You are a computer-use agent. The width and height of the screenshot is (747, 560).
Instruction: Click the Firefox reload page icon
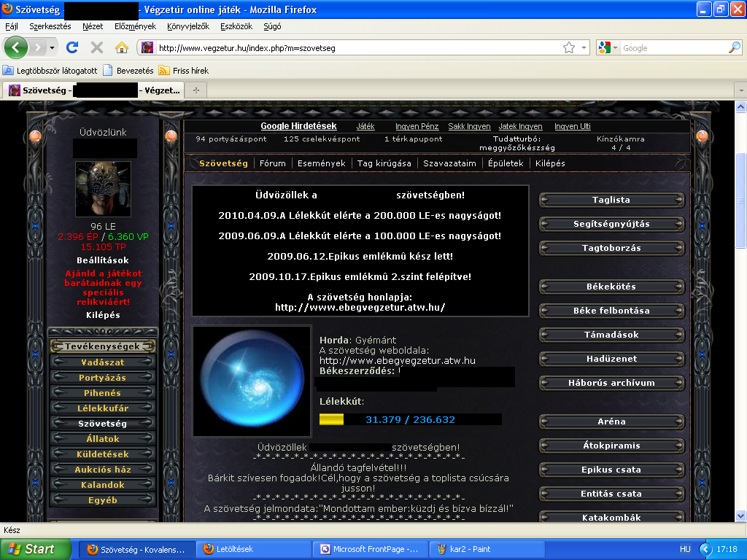72,47
